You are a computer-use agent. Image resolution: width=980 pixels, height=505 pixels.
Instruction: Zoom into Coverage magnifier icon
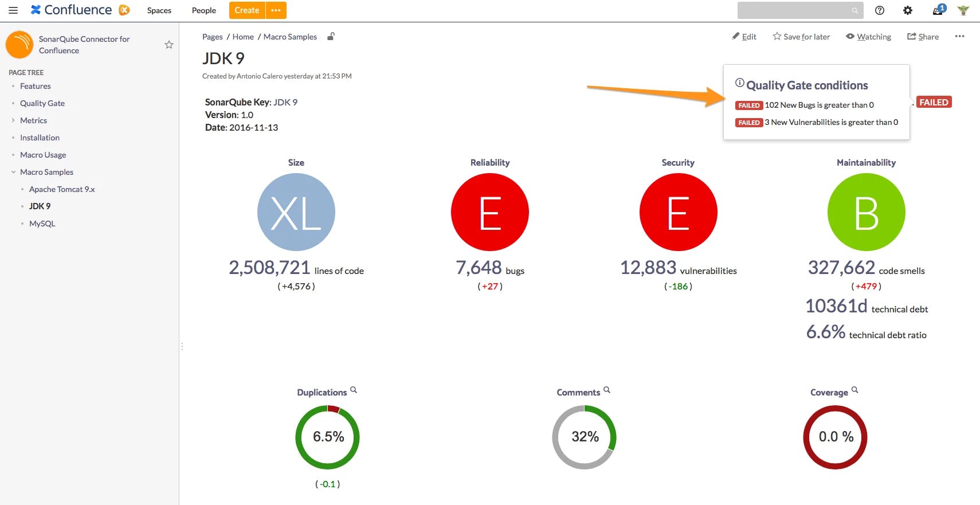click(854, 390)
